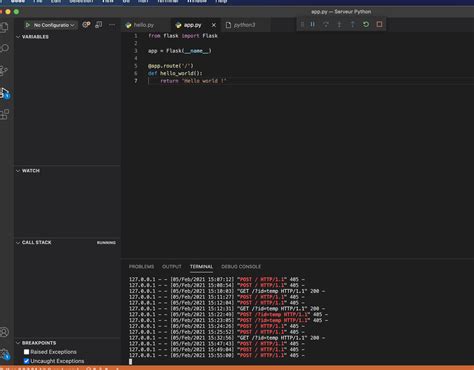Open the Explorer view in activity bar
This screenshot has height=370, width=474.
point(4,27)
